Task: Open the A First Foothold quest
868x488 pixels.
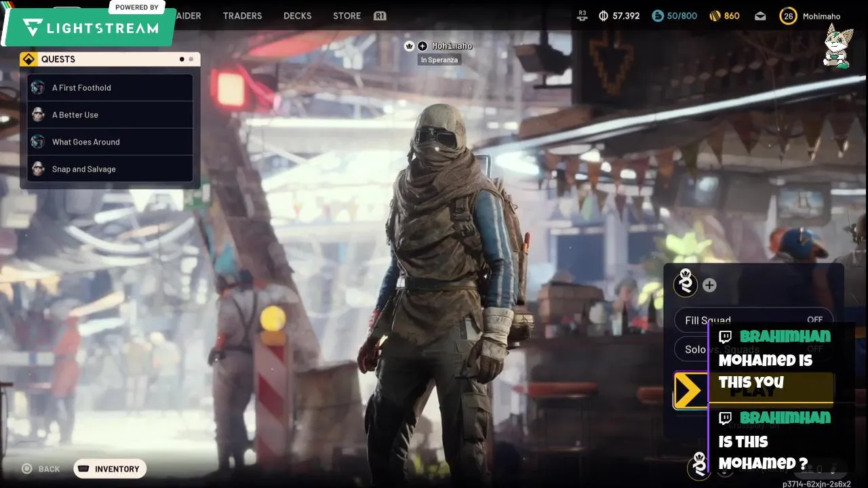Action: [x=110, y=87]
